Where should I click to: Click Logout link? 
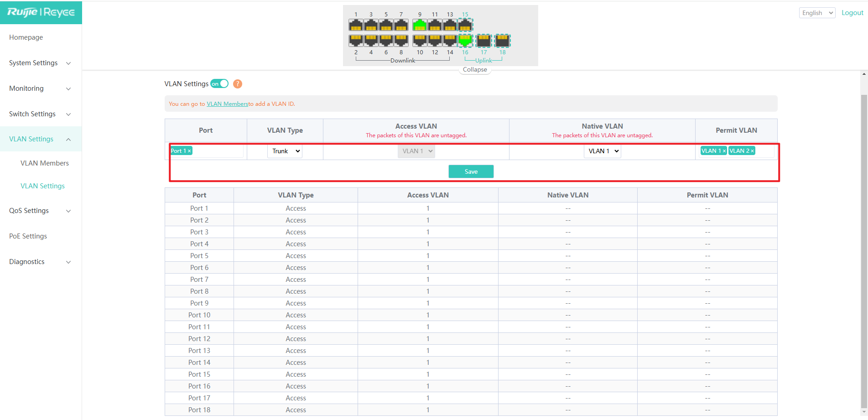click(x=852, y=13)
